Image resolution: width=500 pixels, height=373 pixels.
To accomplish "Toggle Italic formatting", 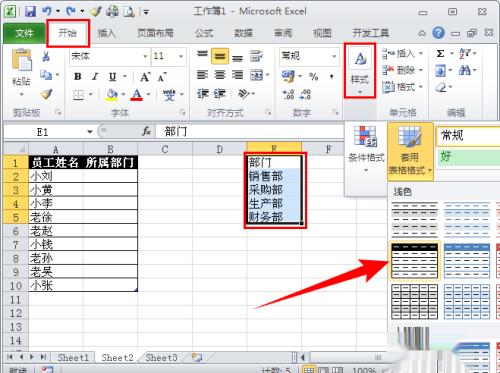I will click(95, 77).
